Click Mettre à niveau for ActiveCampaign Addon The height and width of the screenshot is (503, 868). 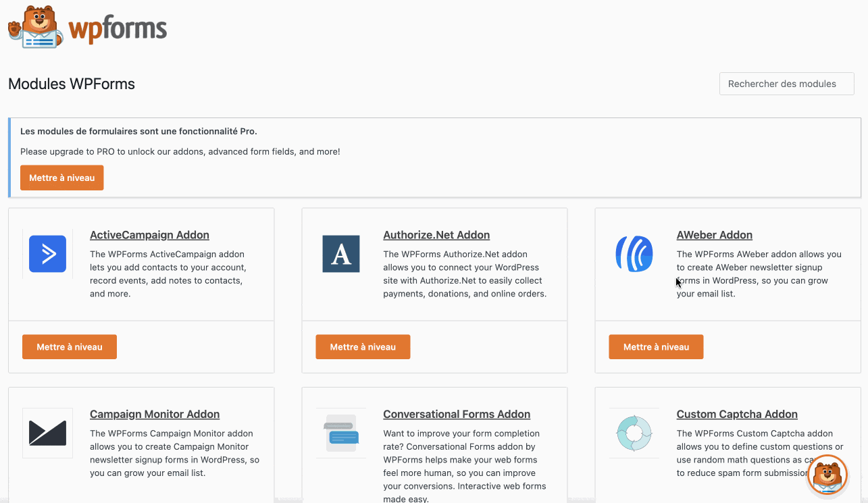pyautogui.click(x=70, y=347)
